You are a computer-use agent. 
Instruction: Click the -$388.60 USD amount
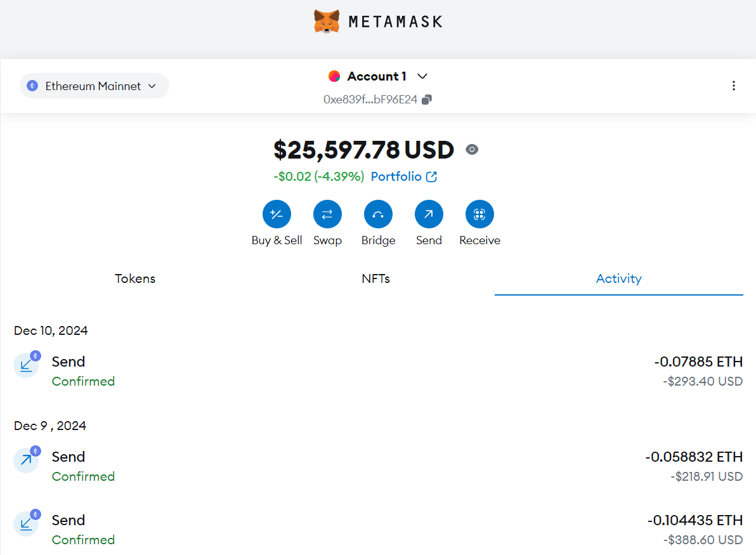click(x=703, y=540)
